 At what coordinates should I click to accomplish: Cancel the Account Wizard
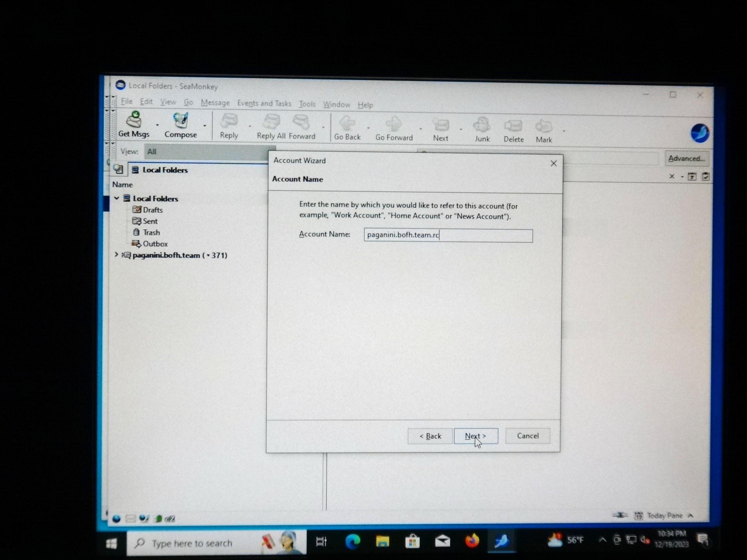click(x=527, y=436)
